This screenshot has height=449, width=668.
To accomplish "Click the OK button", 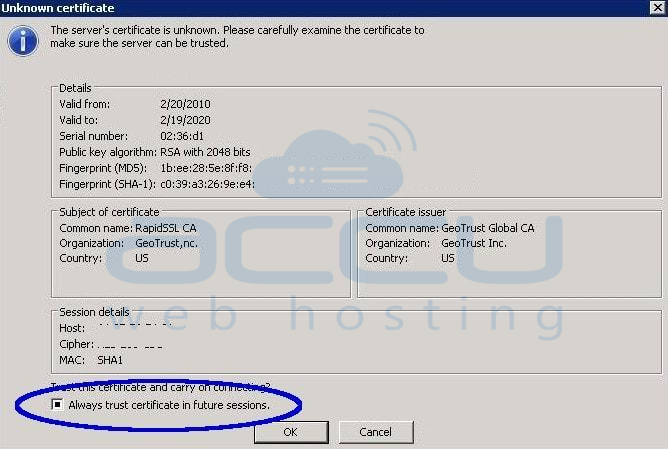I will tap(291, 432).
